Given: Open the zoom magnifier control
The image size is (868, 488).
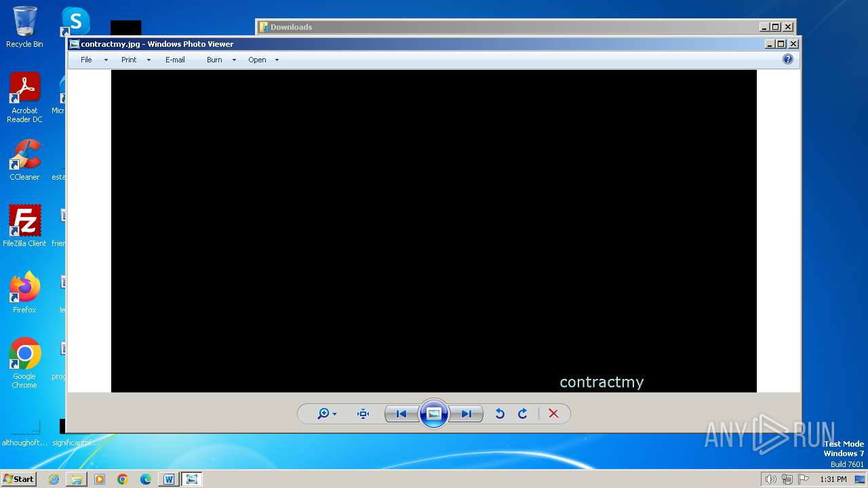Looking at the screenshot, I should pos(323,414).
